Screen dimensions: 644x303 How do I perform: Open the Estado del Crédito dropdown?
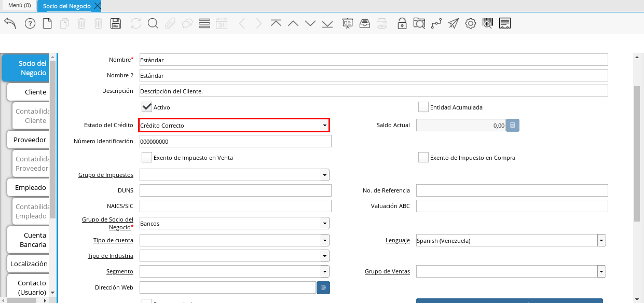click(324, 126)
